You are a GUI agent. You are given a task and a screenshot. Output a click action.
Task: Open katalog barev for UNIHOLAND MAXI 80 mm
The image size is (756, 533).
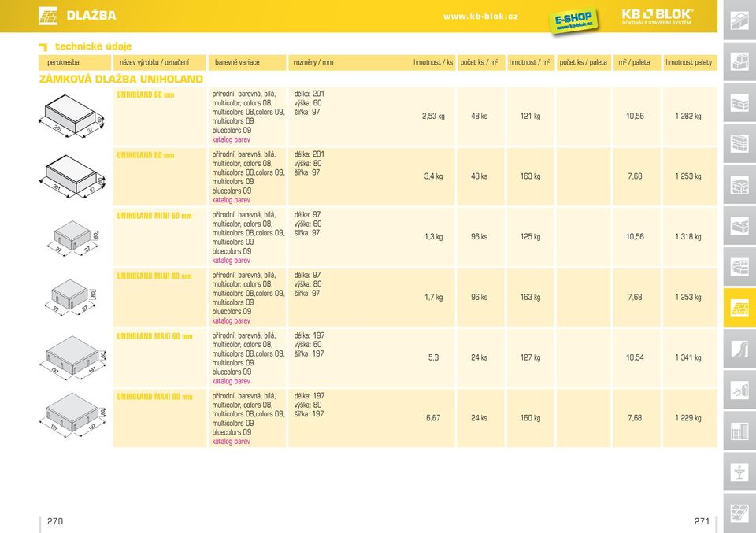tap(231, 441)
